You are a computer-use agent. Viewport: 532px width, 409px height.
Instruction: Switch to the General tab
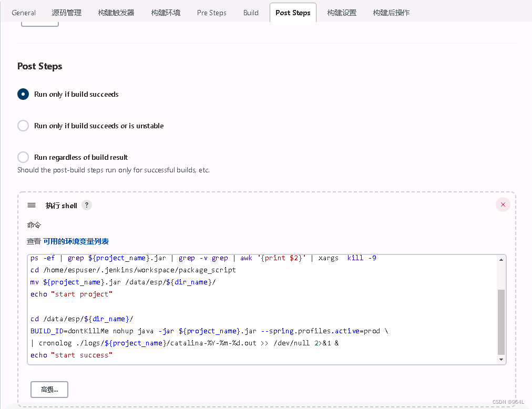pos(24,13)
